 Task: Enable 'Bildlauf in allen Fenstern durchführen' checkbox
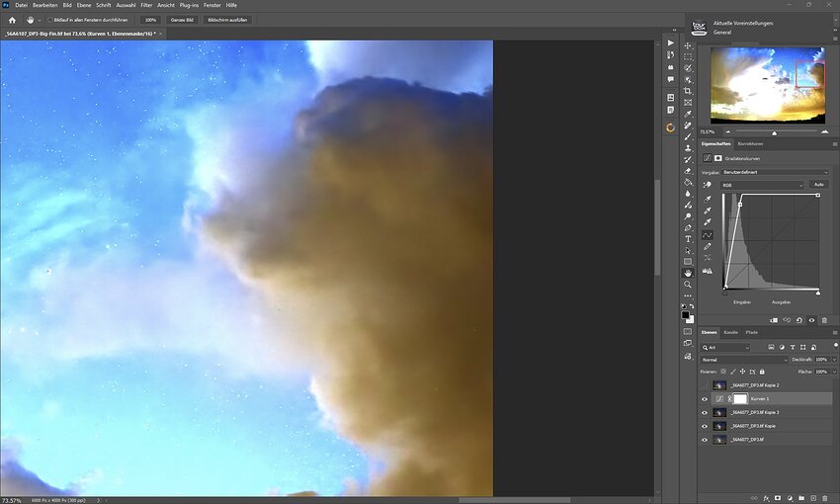click(47, 20)
